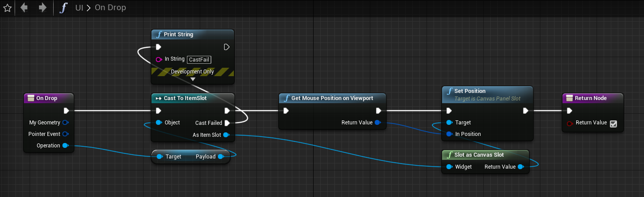Select the On Drop node header

[x=48, y=98]
